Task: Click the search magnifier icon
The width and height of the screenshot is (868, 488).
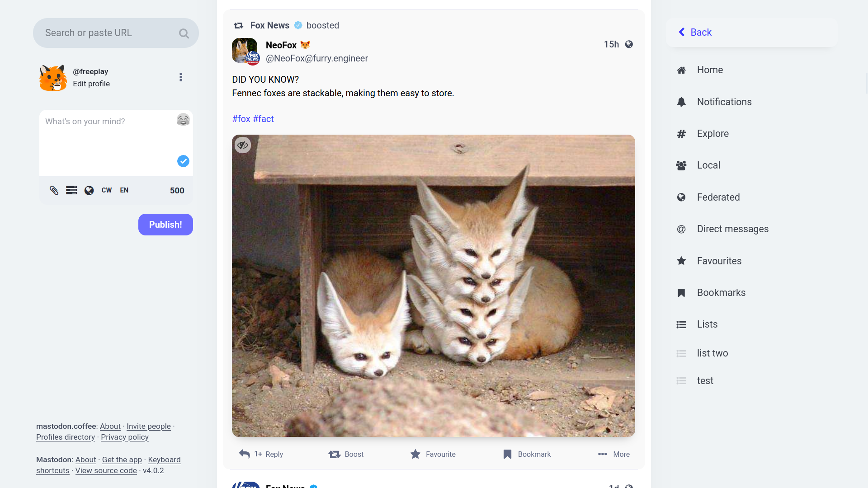Action: tap(184, 33)
